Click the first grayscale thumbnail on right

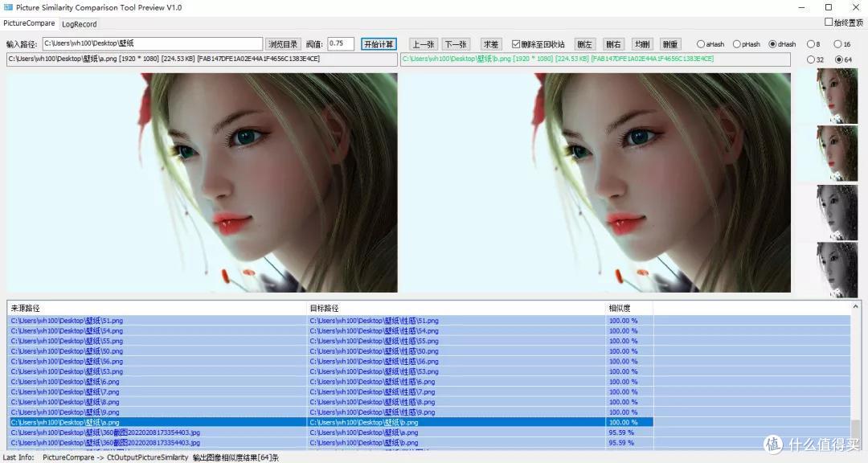[828, 212]
